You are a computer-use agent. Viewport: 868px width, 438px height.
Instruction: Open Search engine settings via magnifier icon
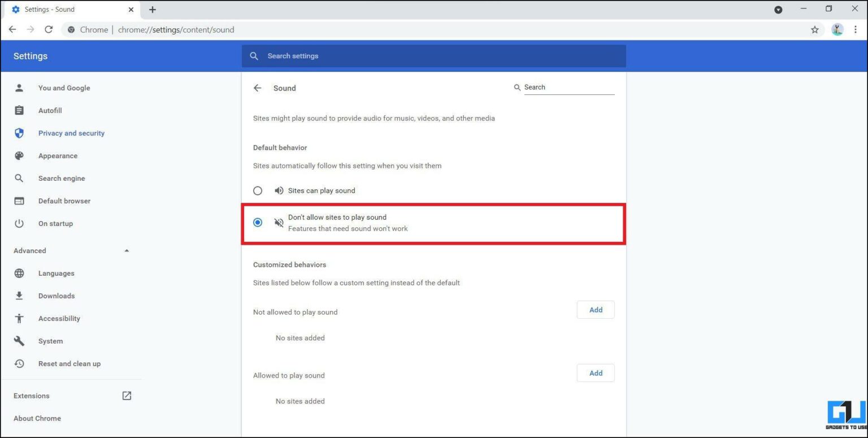19,178
